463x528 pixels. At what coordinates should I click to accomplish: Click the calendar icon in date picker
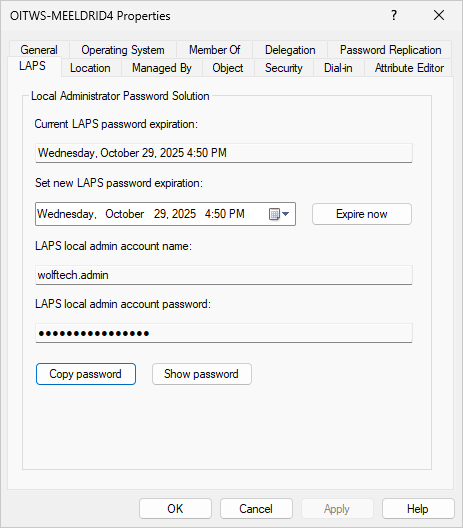pyautogui.click(x=274, y=214)
